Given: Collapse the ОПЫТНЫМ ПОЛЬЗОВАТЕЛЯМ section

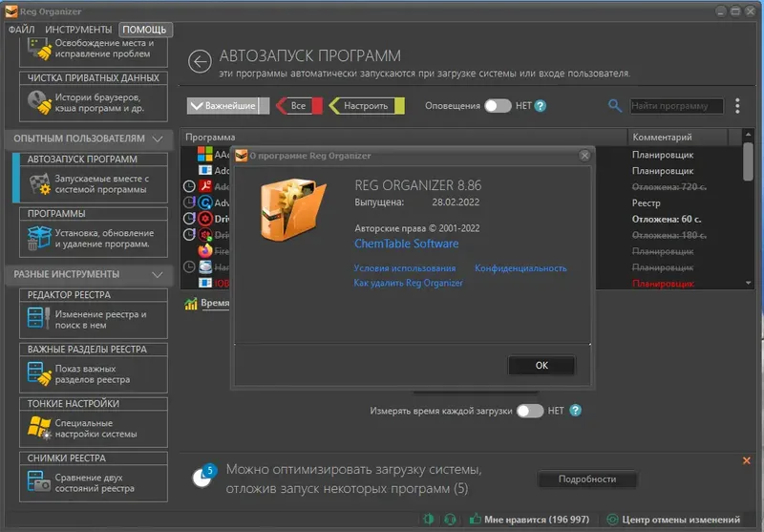Looking at the screenshot, I should pyautogui.click(x=158, y=138).
